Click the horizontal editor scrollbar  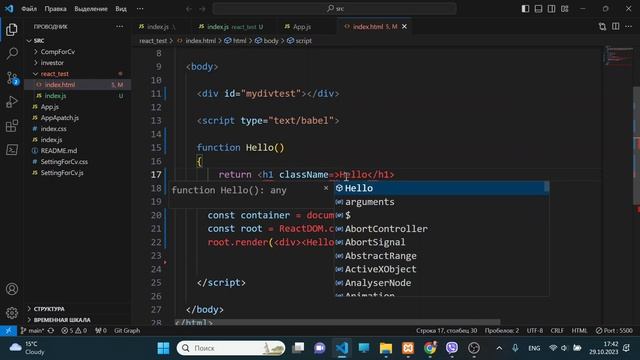click(x=337, y=322)
